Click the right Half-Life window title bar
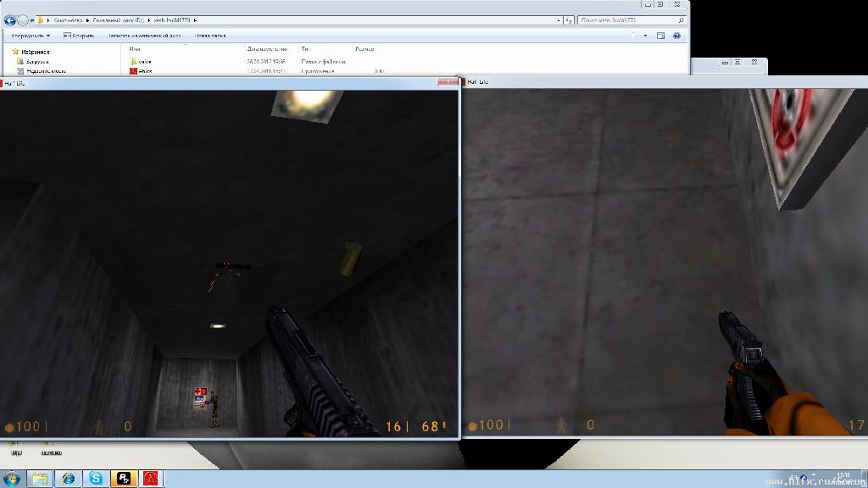Screen dimensions: 868x488 pos(665,82)
